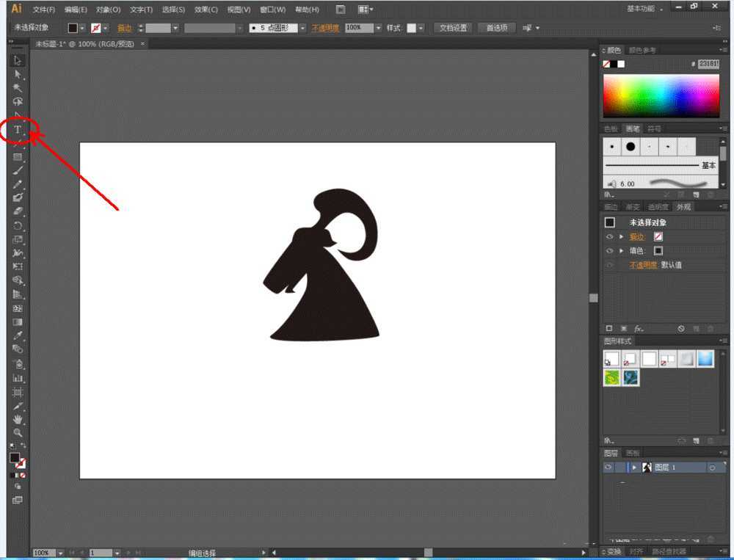Hide 图层 1 in the Layers panel
The image size is (734, 560).
pyautogui.click(x=609, y=467)
